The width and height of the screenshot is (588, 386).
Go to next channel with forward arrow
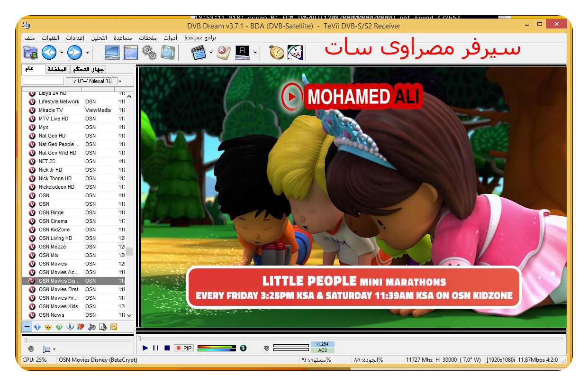75,52
